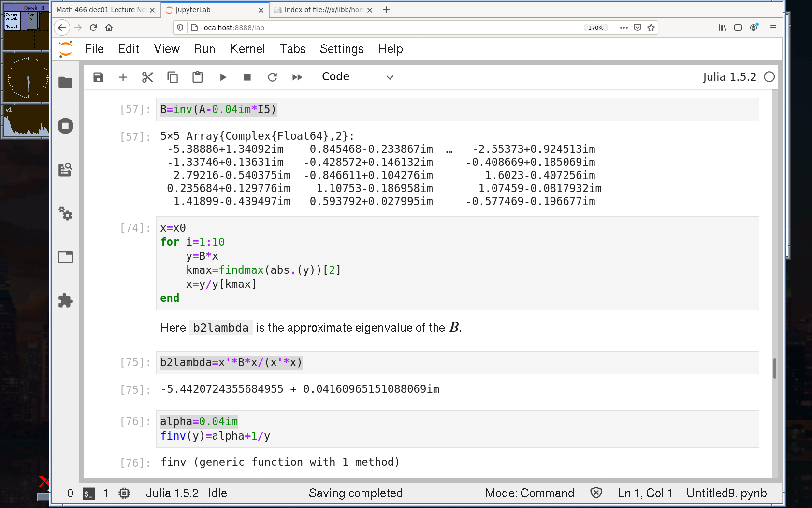Open the Settings menu
Screen dimensions: 812x508
click(x=342, y=49)
